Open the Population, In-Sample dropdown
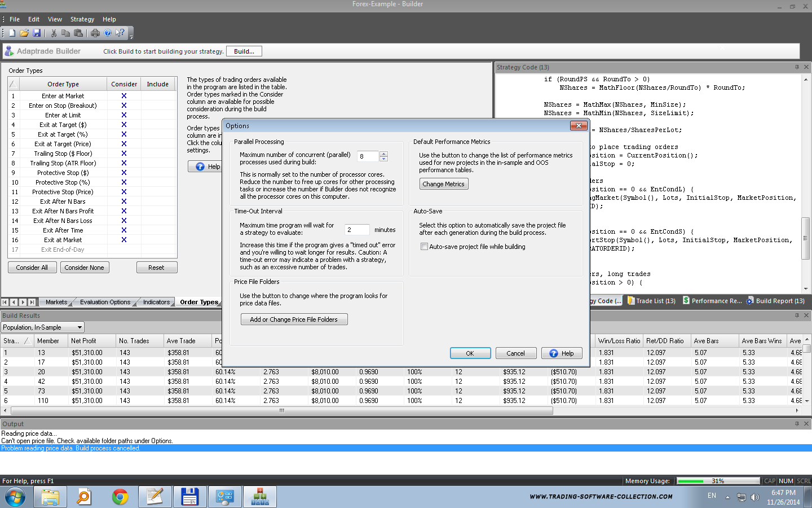This screenshot has height=508, width=812. coord(80,327)
